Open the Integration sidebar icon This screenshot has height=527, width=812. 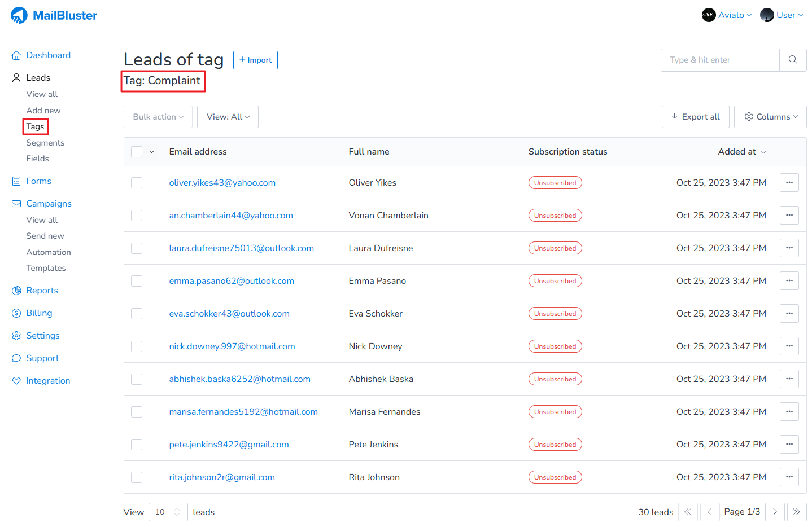[x=16, y=381]
